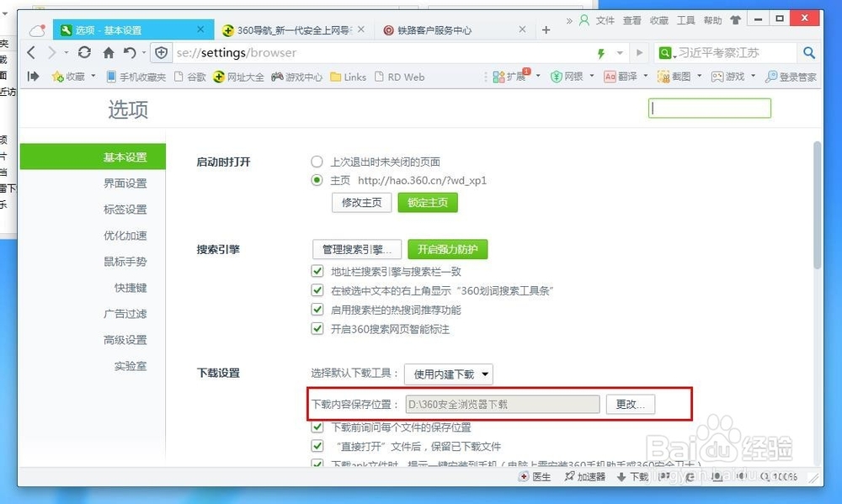842x504 pixels.
Task: Click the skin shirt icon in title bar
Action: click(735, 20)
